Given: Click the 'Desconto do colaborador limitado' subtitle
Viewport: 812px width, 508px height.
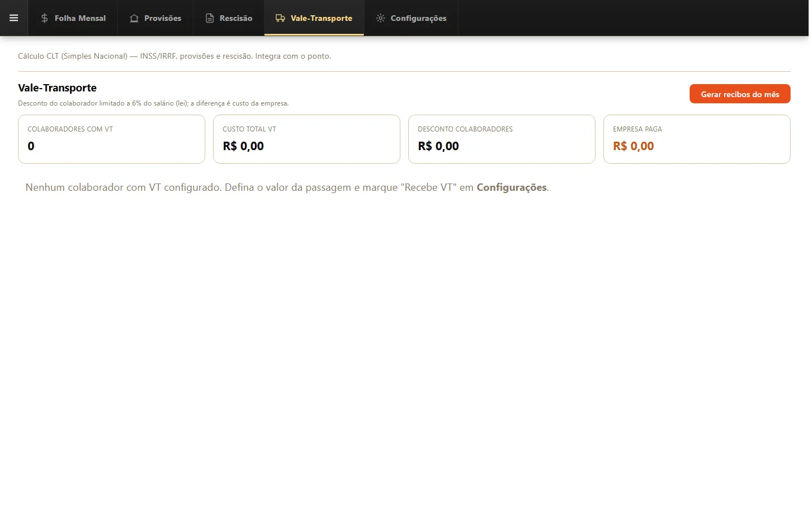Looking at the screenshot, I should pyautogui.click(x=153, y=103).
